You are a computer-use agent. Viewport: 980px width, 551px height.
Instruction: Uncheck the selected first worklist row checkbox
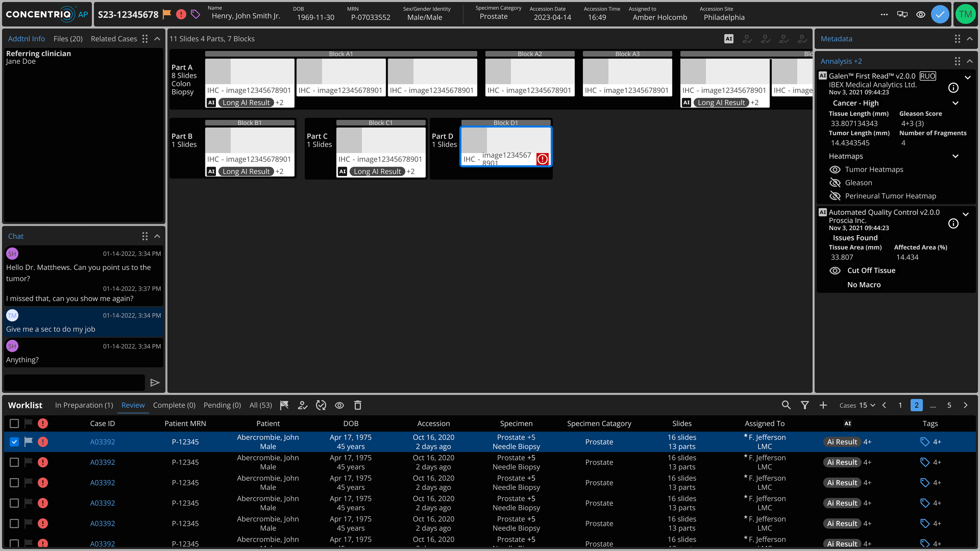[x=14, y=442]
